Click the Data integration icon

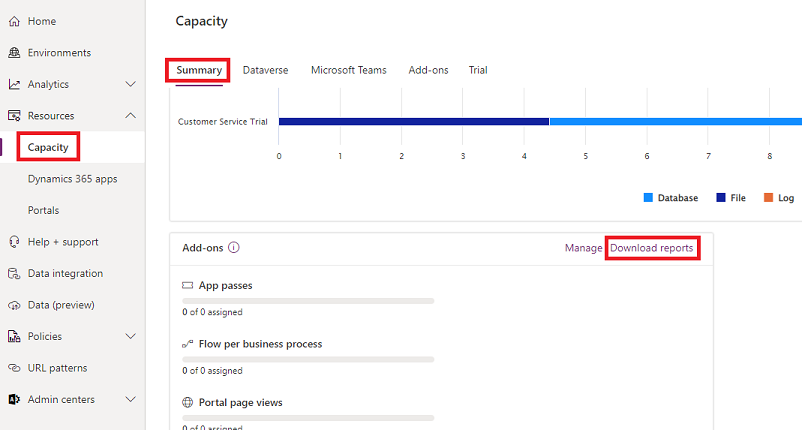(x=14, y=274)
